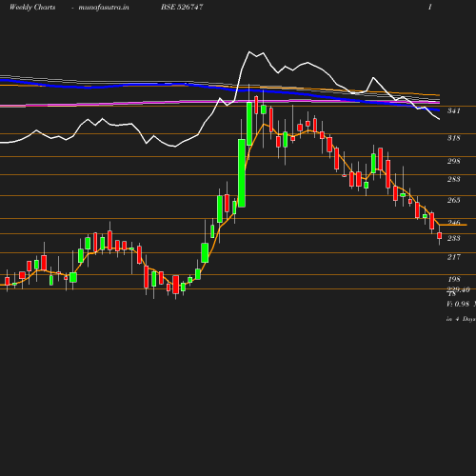Click the 318 price axis label

[x=453, y=138]
